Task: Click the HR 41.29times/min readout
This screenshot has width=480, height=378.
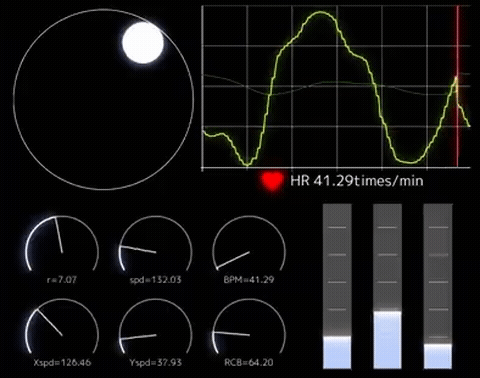Action: point(357,181)
